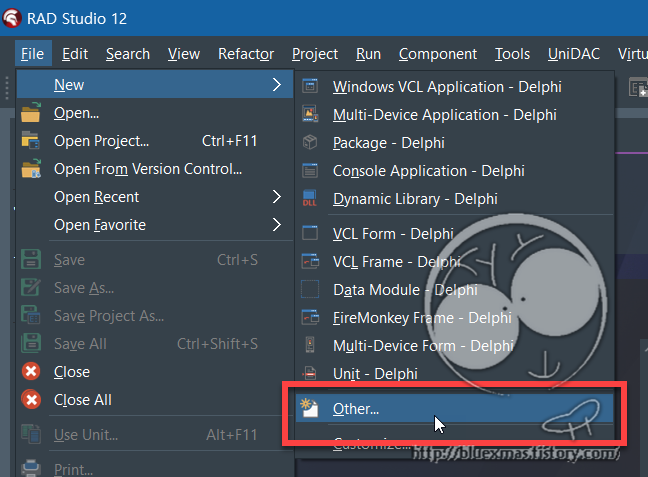Open the Run menu
Image resolution: width=648 pixels, height=477 pixels.
368,54
